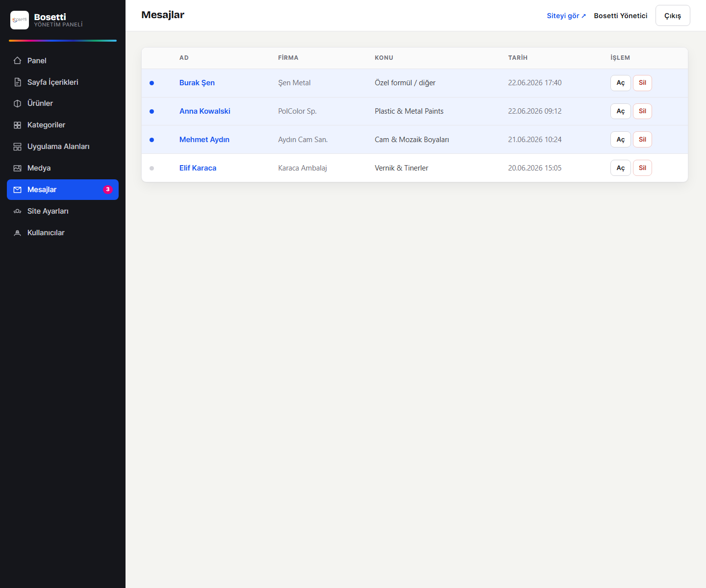Click subject Özel formül / diğer
The image size is (706, 588).
click(405, 83)
